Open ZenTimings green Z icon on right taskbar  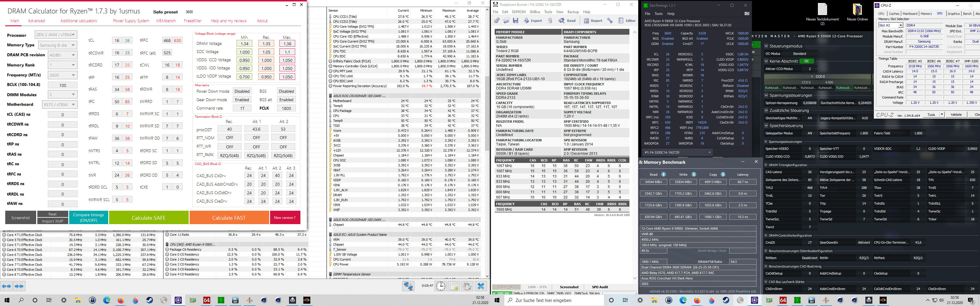click(797, 300)
